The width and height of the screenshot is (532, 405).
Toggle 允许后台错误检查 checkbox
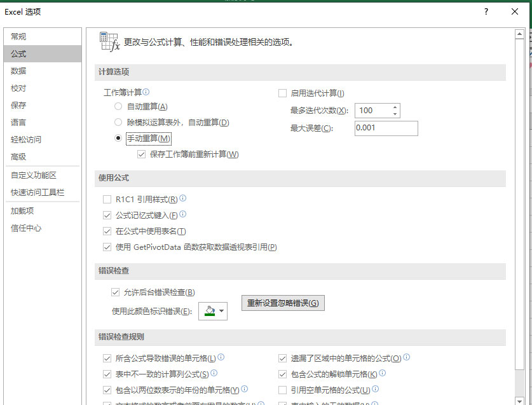(x=115, y=292)
